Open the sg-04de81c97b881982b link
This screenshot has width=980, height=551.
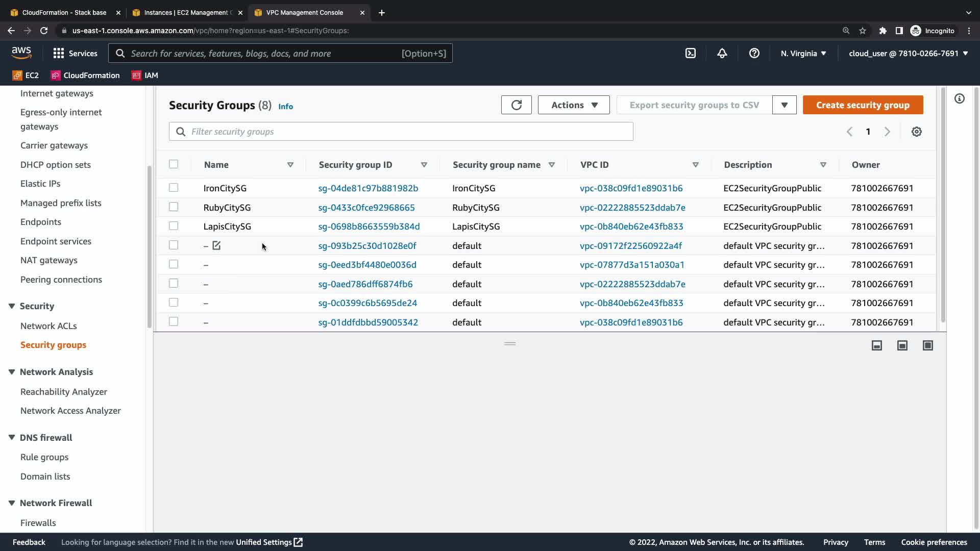(x=367, y=188)
